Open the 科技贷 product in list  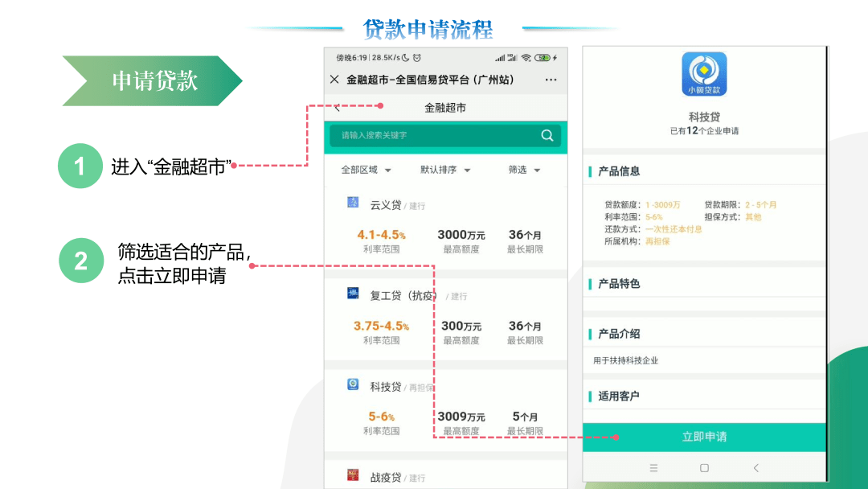click(385, 387)
